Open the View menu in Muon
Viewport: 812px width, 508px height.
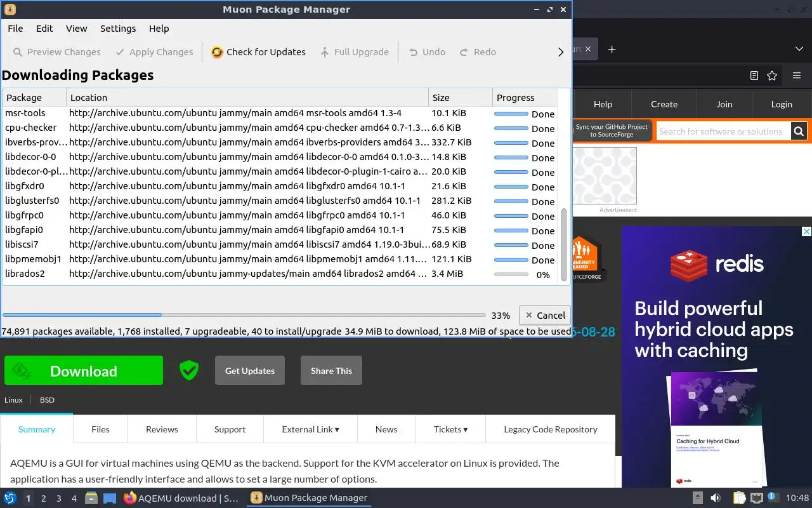pyautogui.click(x=77, y=29)
